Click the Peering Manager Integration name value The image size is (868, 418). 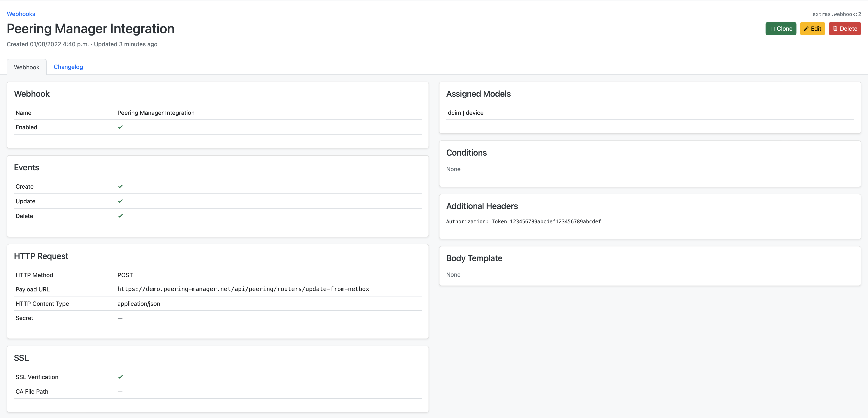[156, 112]
